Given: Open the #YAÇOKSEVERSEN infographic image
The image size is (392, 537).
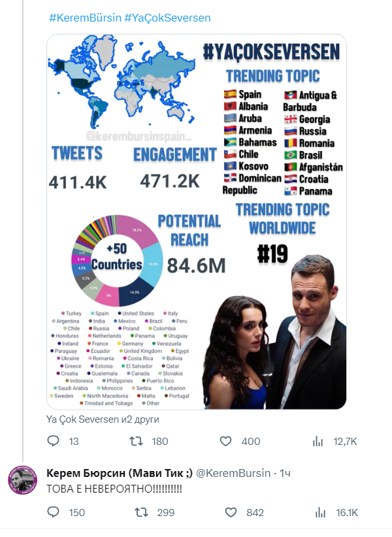Looking at the screenshot, I should (x=197, y=221).
